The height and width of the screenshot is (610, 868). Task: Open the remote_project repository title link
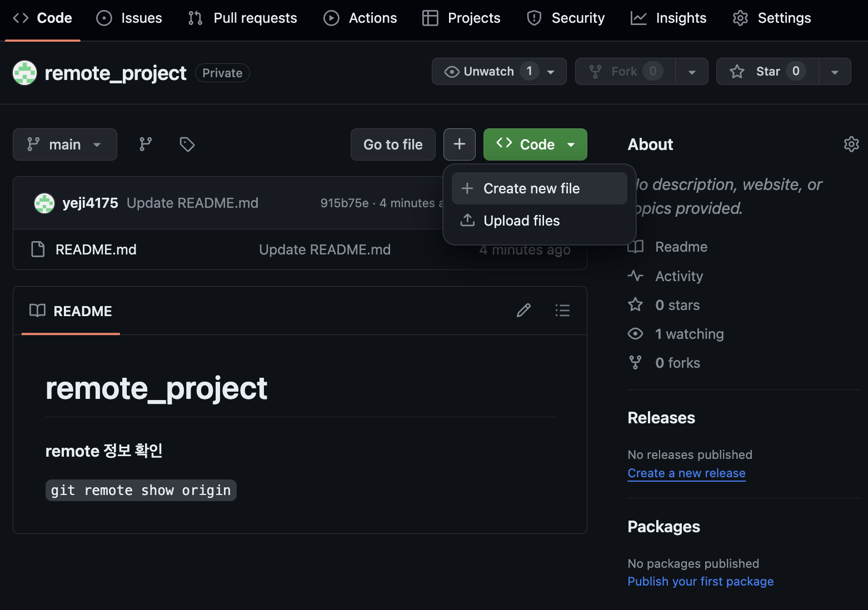point(115,73)
